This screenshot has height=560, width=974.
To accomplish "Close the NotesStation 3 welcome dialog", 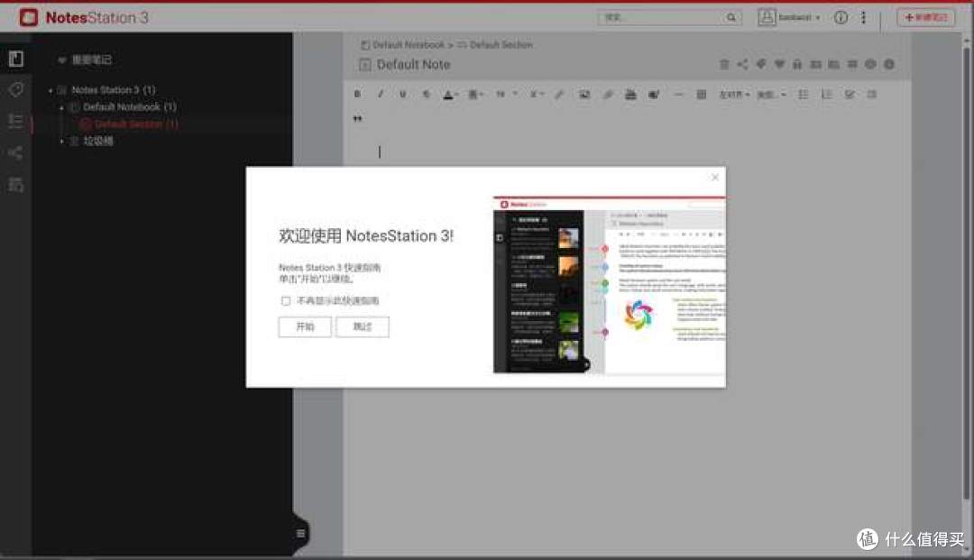I will [715, 177].
